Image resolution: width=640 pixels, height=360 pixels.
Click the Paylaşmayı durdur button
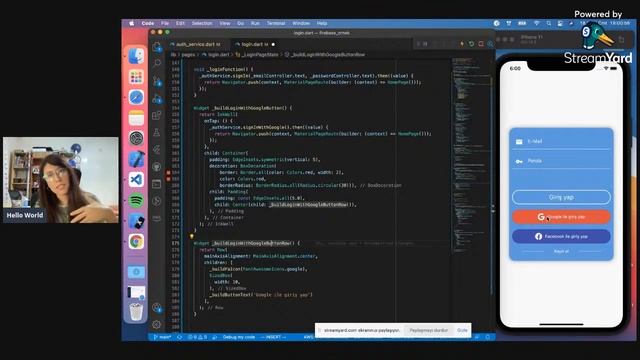pyautogui.click(x=429, y=330)
